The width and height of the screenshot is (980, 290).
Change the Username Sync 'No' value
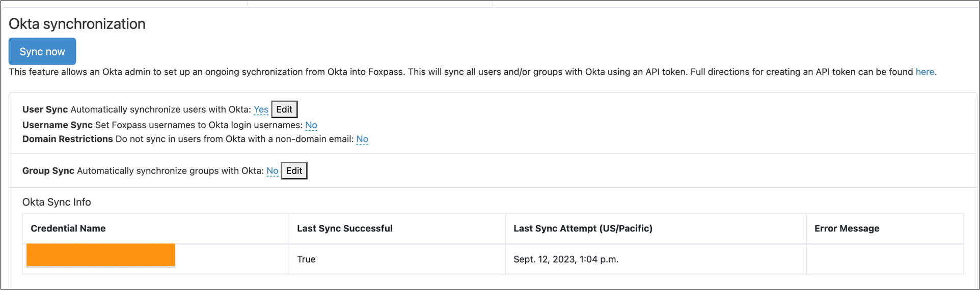(311, 125)
